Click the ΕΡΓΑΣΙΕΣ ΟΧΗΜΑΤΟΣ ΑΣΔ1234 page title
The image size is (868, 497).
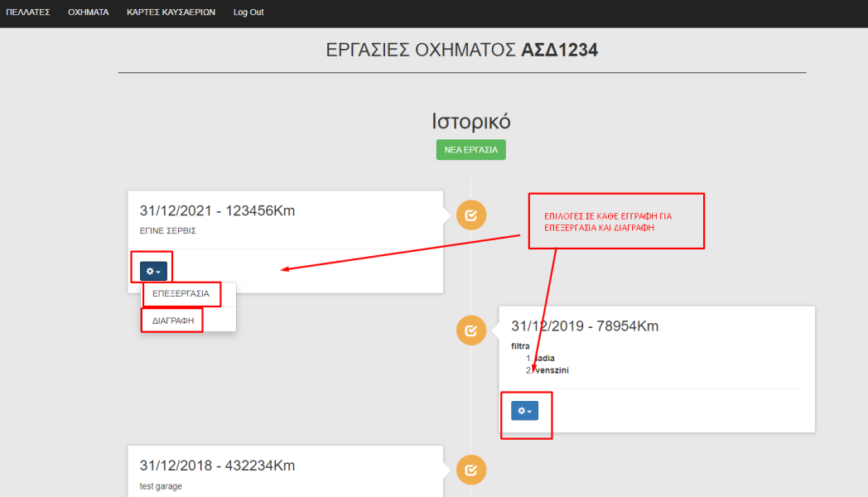462,51
